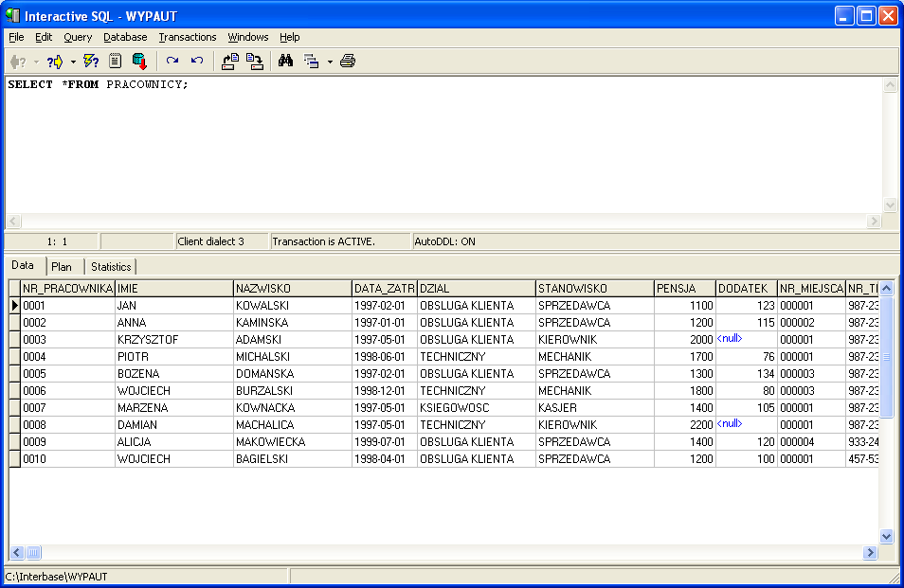904x588 pixels.
Task: Open the Transactions menu
Action: click(x=188, y=37)
